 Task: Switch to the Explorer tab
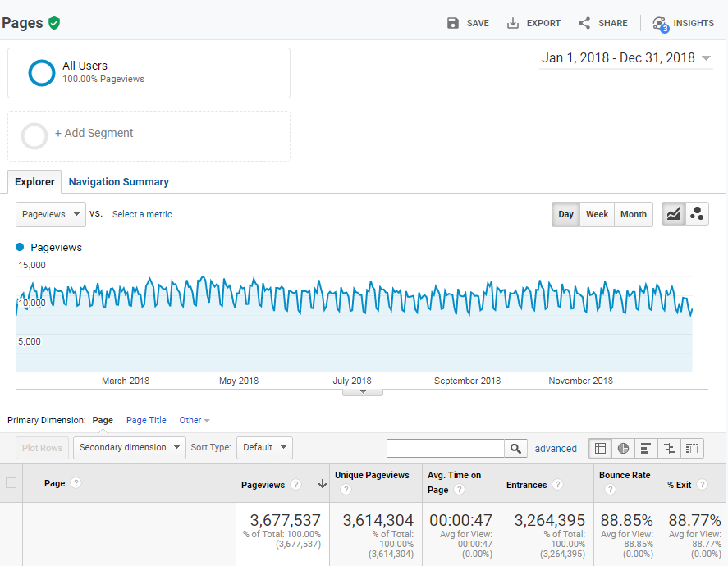[34, 182]
